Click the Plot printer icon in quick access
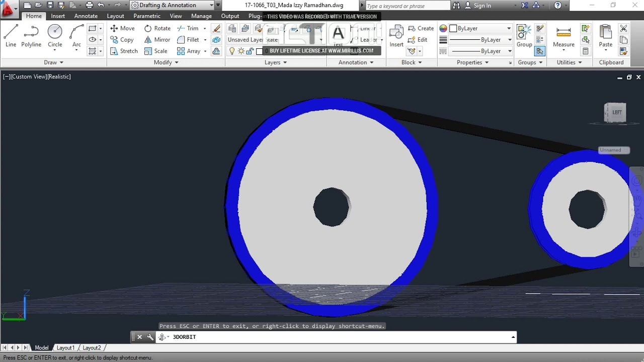The height and width of the screenshot is (362, 644). 89,5
